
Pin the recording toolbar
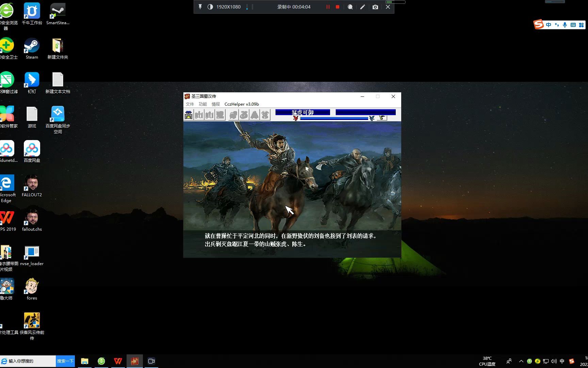point(200,7)
